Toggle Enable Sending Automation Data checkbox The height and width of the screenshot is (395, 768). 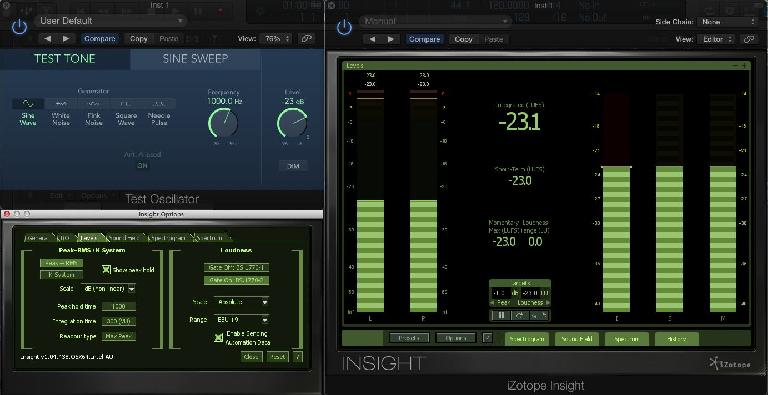tap(219, 338)
